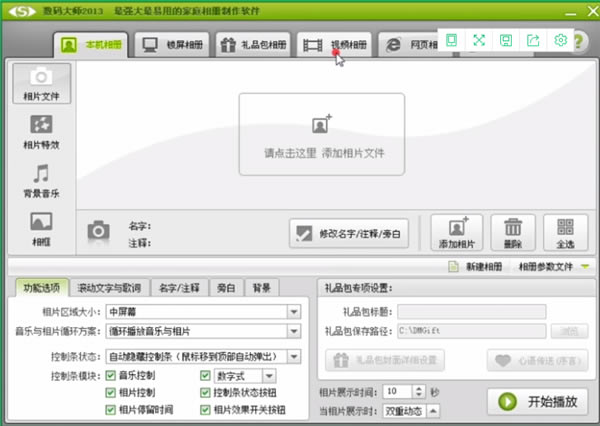Click the 全选 grid icon button
Viewport: 600px width, 426px height.
point(565,233)
